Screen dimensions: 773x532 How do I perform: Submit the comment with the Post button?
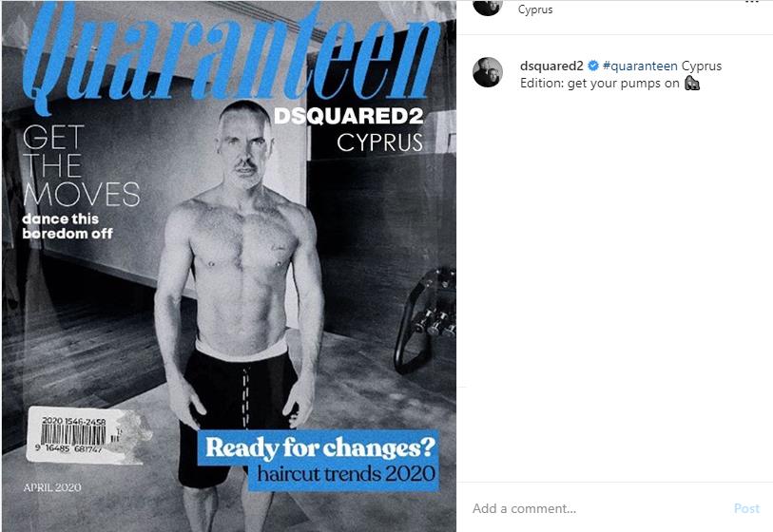pos(746,508)
